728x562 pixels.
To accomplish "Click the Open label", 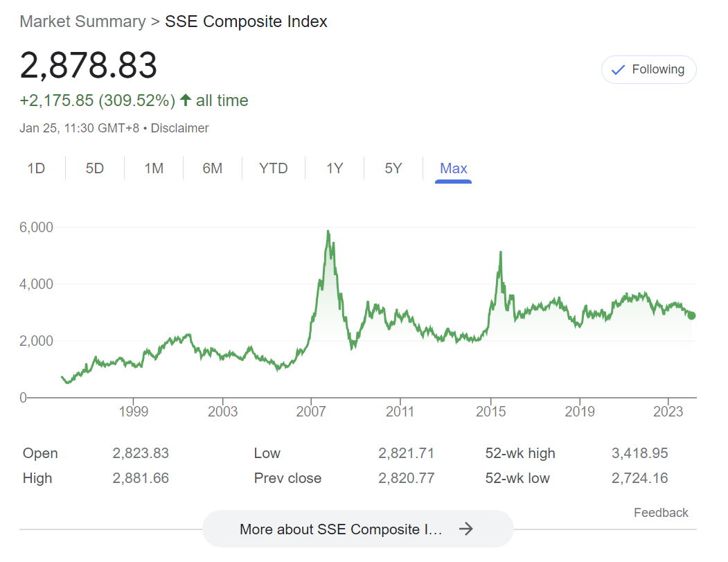I will click(40, 453).
